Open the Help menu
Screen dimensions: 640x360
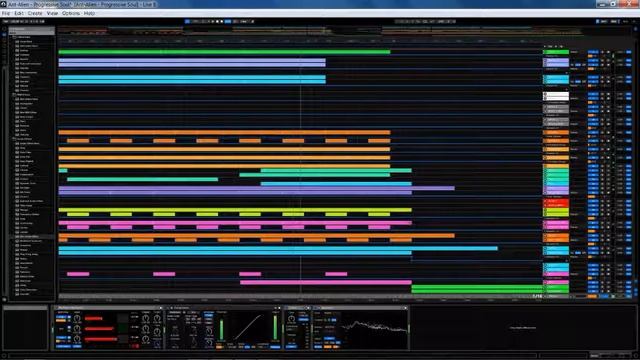click(89, 13)
